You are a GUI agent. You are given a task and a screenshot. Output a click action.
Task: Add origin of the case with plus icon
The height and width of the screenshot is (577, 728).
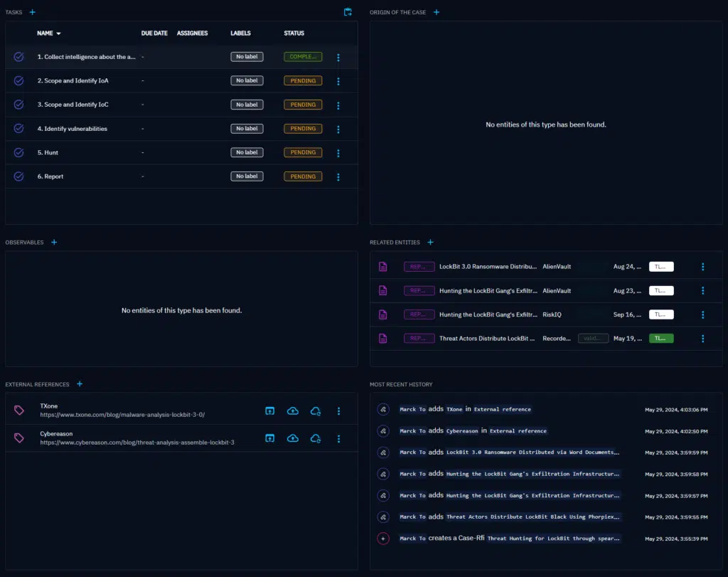437,12
